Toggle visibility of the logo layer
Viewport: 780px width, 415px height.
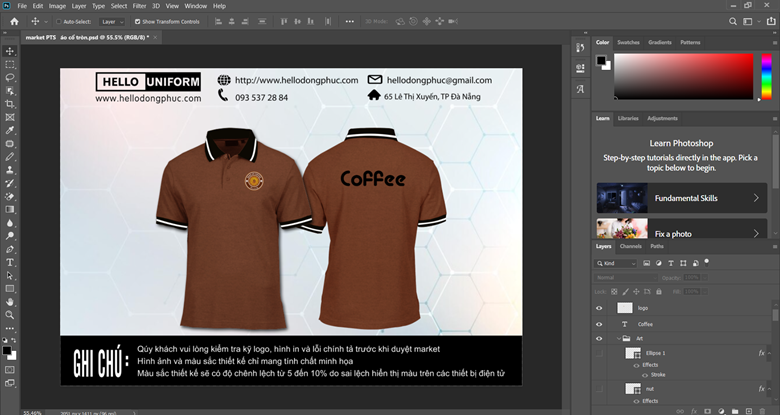pyautogui.click(x=599, y=309)
